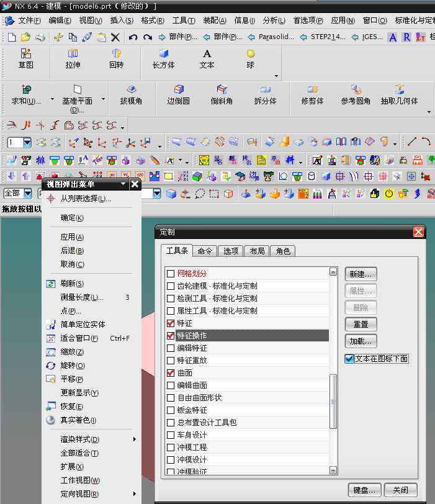Open the layer number 1 dropdown
The width and height of the screenshot is (435, 504).
coord(27,142)
